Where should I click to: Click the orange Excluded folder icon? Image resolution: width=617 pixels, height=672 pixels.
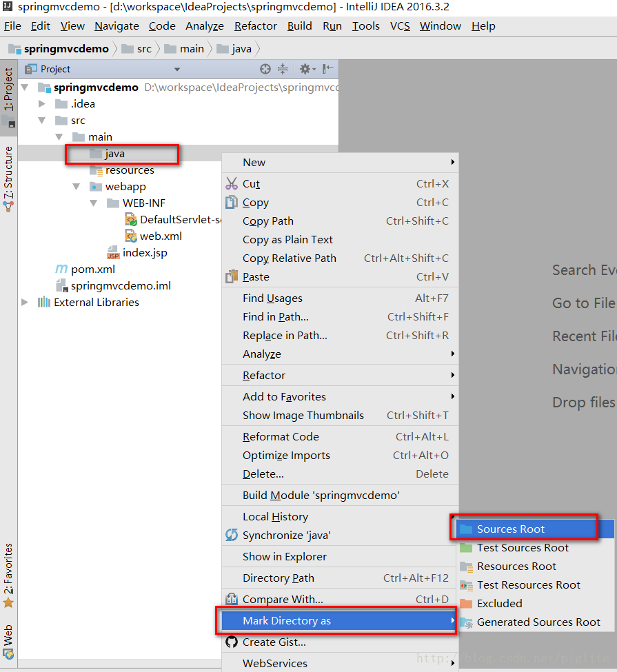(466, 604)
